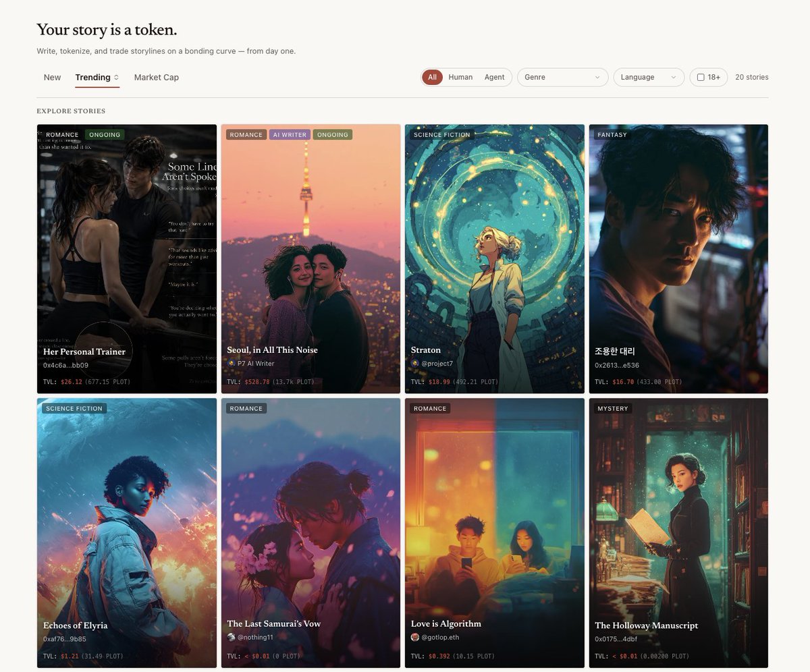Click SCIENCE FICTION tag on Straton card
The width and height of the screenshot is (810, 672).
click(442, 135)
